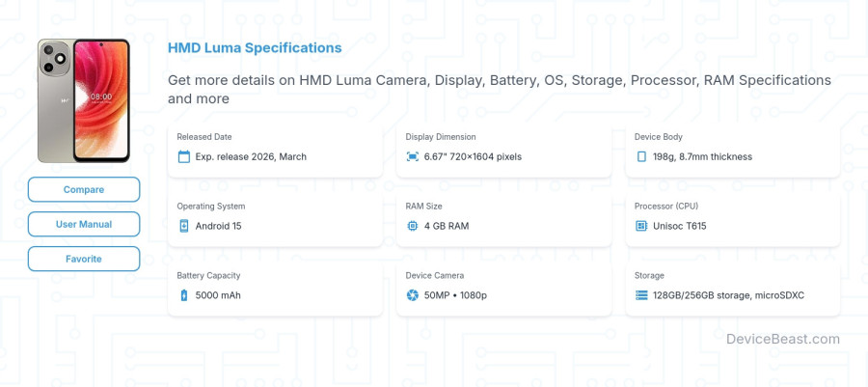This screenshot has width=868, height=387.
Task: Click 'Exp. release 2026, March' text
Action: (251, 156)
